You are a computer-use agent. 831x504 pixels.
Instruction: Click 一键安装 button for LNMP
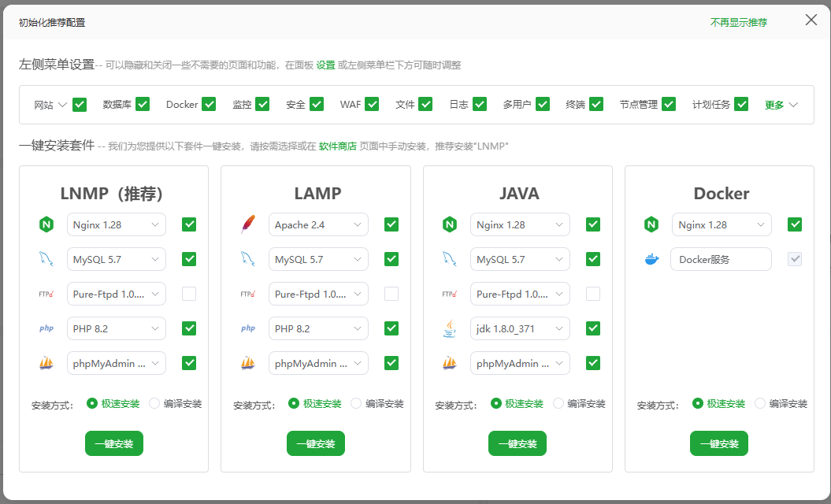point(114,443)
